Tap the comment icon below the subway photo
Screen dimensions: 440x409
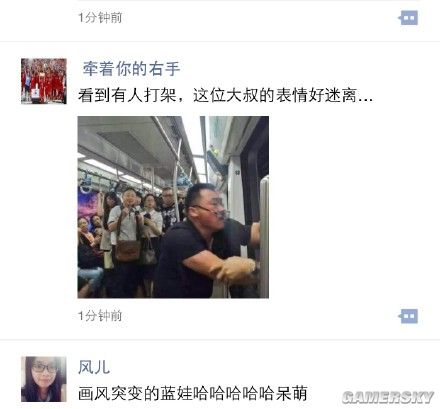(x=408, y=316)
